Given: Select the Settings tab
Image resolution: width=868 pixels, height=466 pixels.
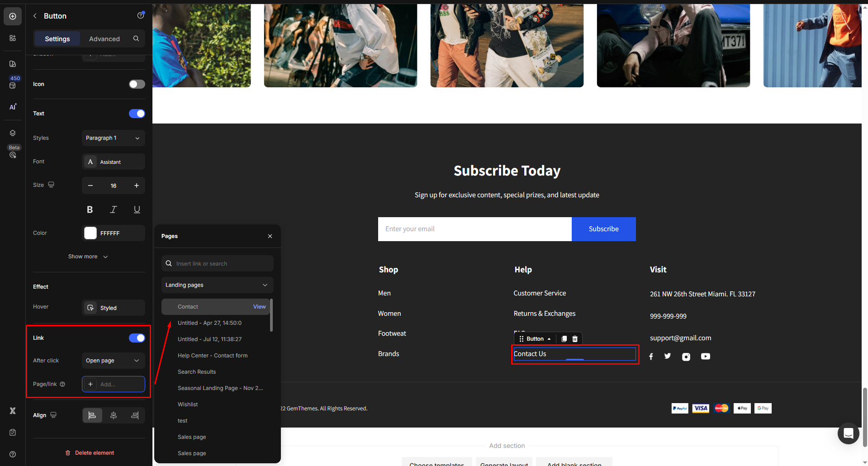Looking at the screenshot, I should coord(57,38).
